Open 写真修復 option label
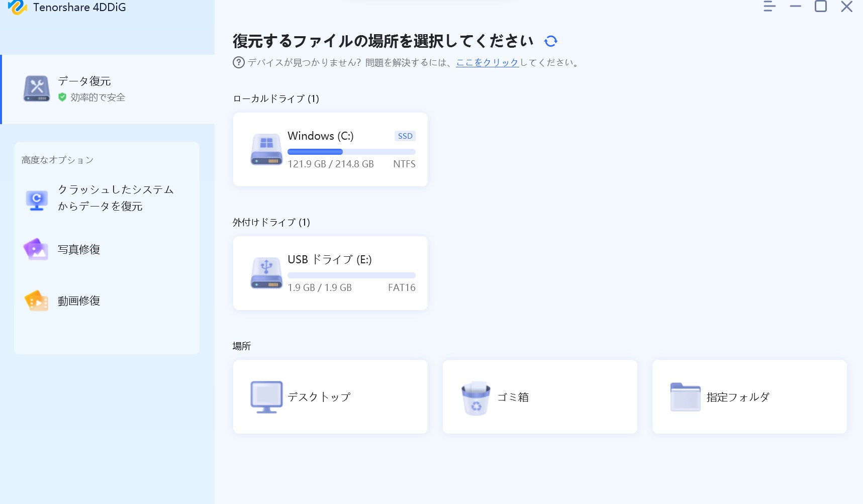The height and width of the screenshot is (504, 863). point(79,250)
